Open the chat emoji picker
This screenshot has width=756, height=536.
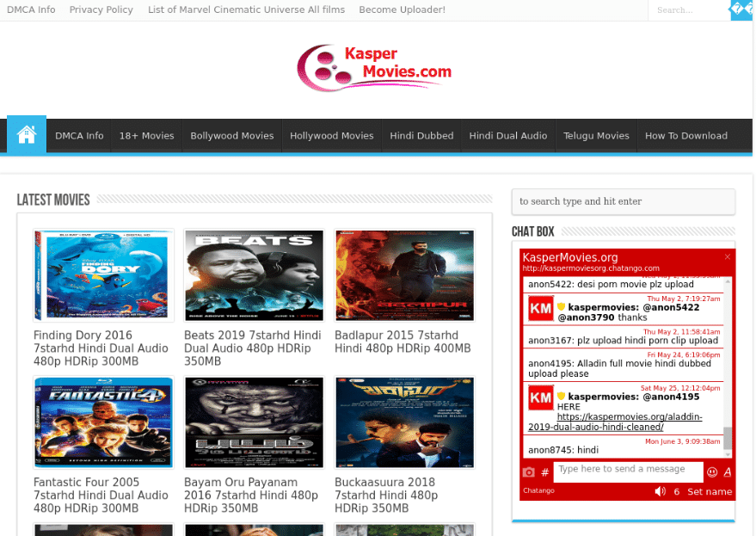point(711,472)
